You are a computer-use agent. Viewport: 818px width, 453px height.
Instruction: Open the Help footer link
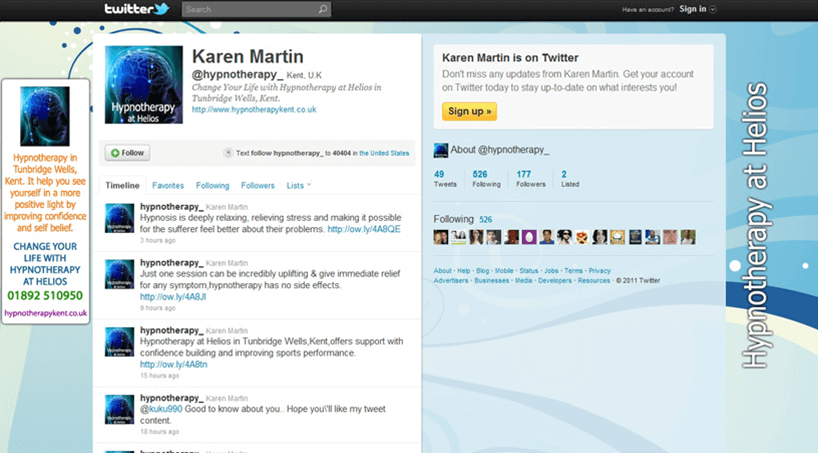(x=464, y=271)
